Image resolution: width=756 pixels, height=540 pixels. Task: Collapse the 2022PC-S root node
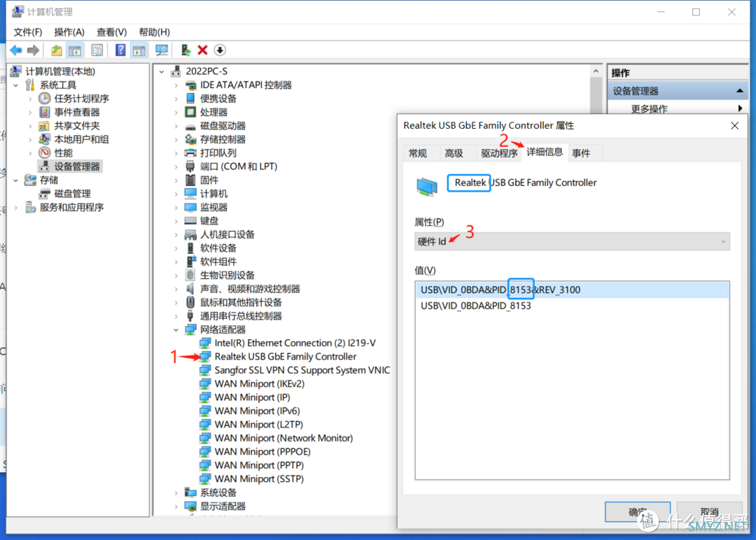tap(162, 72)
